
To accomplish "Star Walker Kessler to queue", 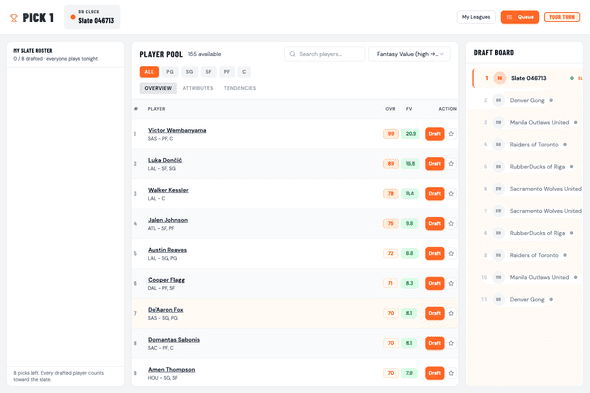I will coord(451,193).
